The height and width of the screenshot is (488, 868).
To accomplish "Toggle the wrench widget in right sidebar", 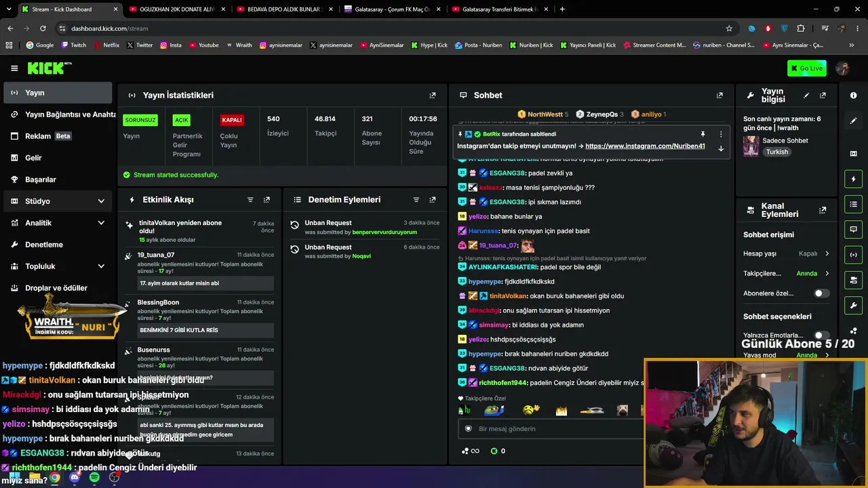I will click(x=853, y=305).
